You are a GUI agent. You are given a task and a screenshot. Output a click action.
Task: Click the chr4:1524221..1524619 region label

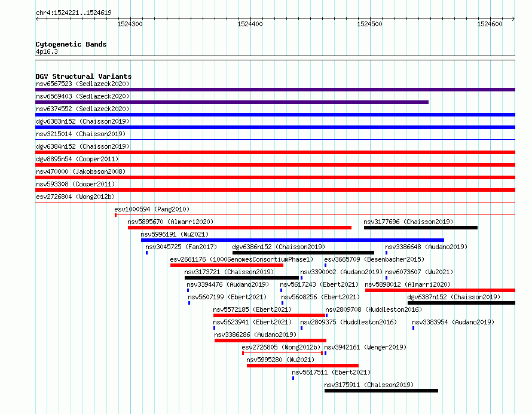(74, 13)
